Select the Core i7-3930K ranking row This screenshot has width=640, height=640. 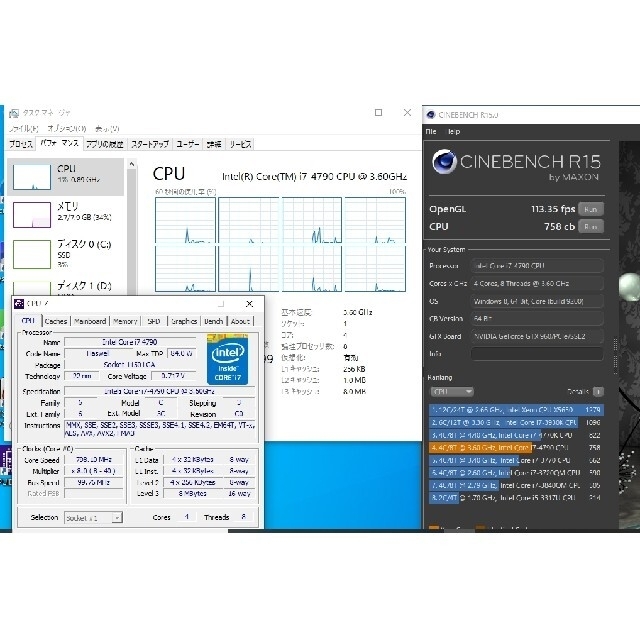pyautogui.click(x=516, y=422)
